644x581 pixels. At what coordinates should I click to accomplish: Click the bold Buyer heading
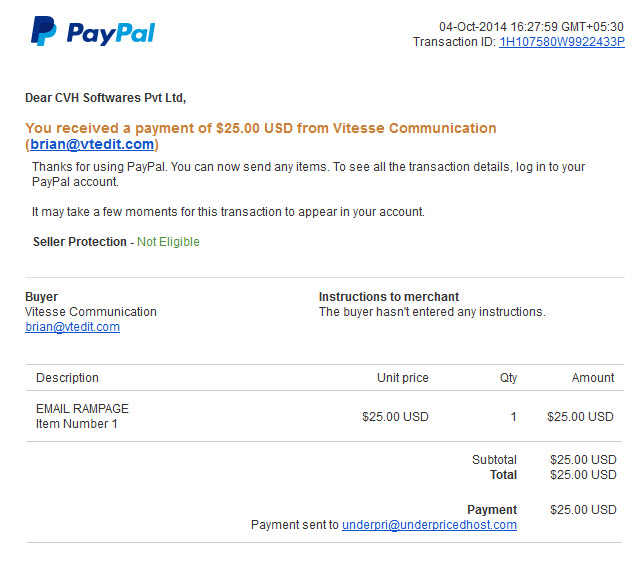coord(41,296)
